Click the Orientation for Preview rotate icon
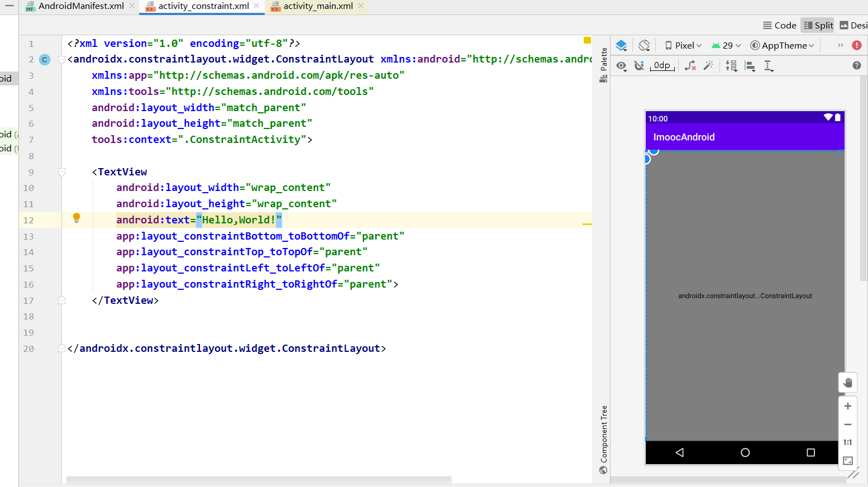The width and height of the screenshot is (868, 487). pos(644,46)
